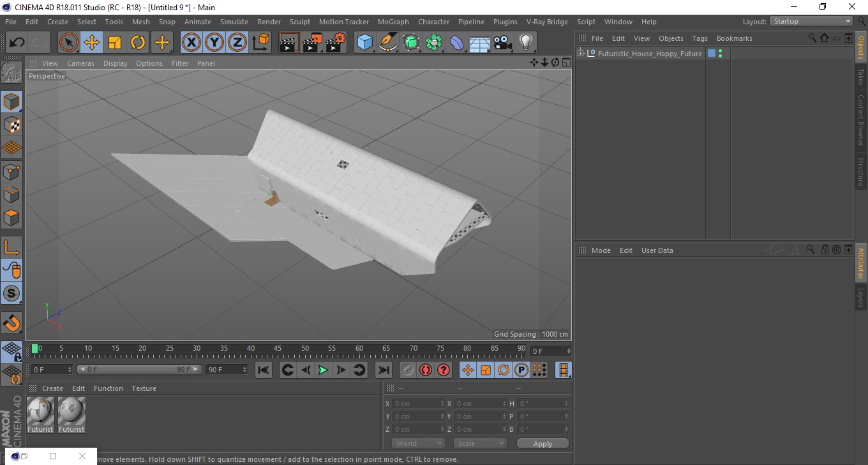Click the green Subdivision Surface generator icon

tap(411, 43)
